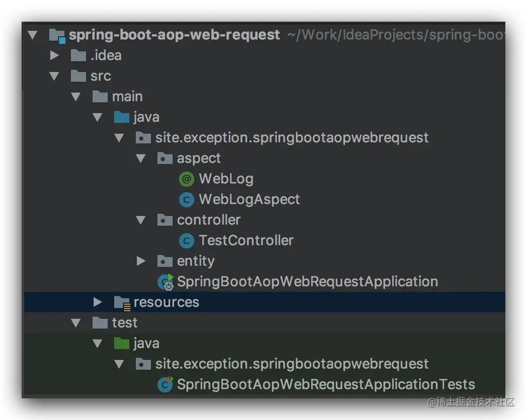Image resolution: width=527 pixels, height=420 pixels.
Task: Select the main folder label
Action: point(127,96)
